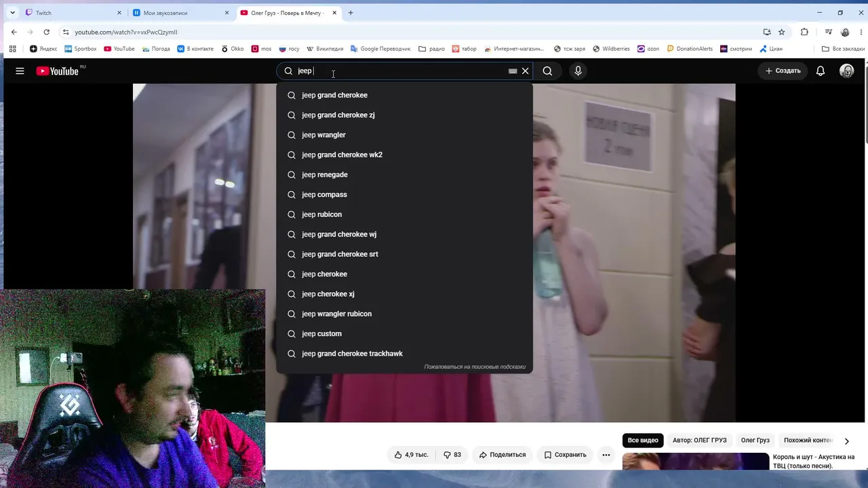Select suggestion "jeep grand cherokee wk2"
The width and height of the screenshot is (868, 488).
pos(404,155)
